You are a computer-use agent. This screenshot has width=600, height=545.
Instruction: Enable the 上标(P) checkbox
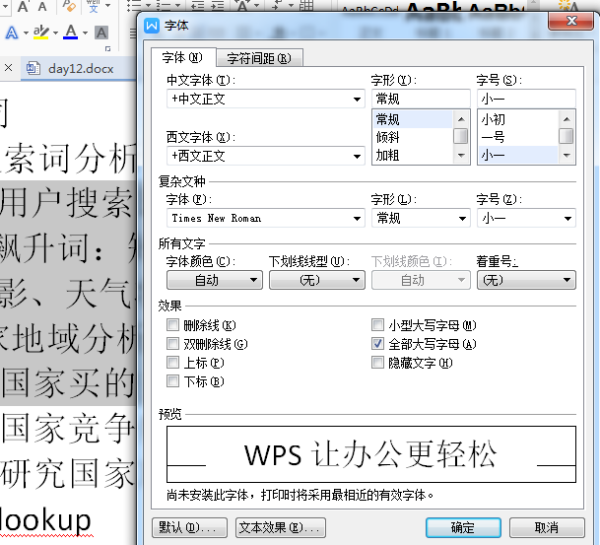coord(173,362)
